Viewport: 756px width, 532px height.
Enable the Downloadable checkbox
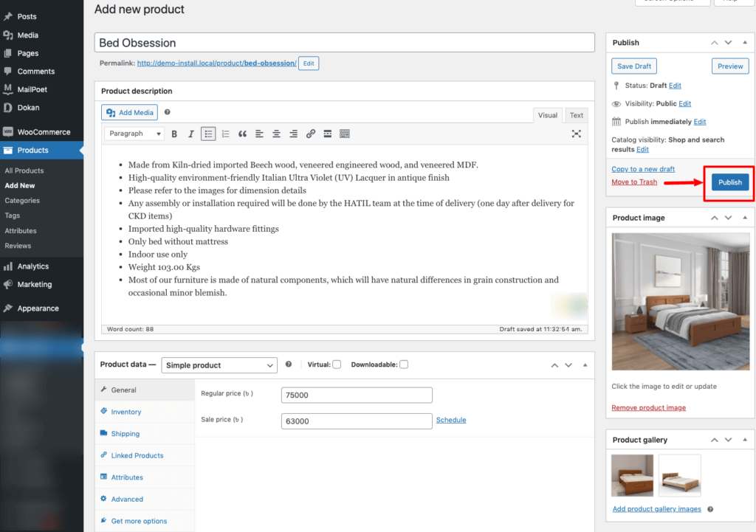point(404,365)
